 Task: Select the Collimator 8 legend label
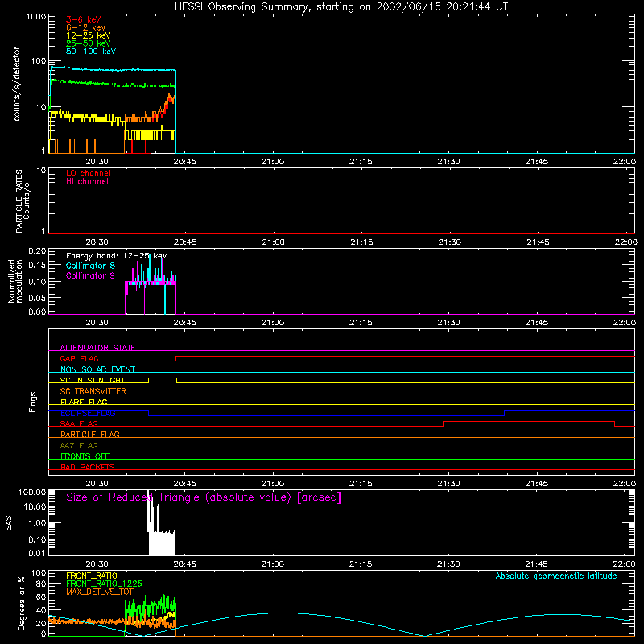click(90, 266)
